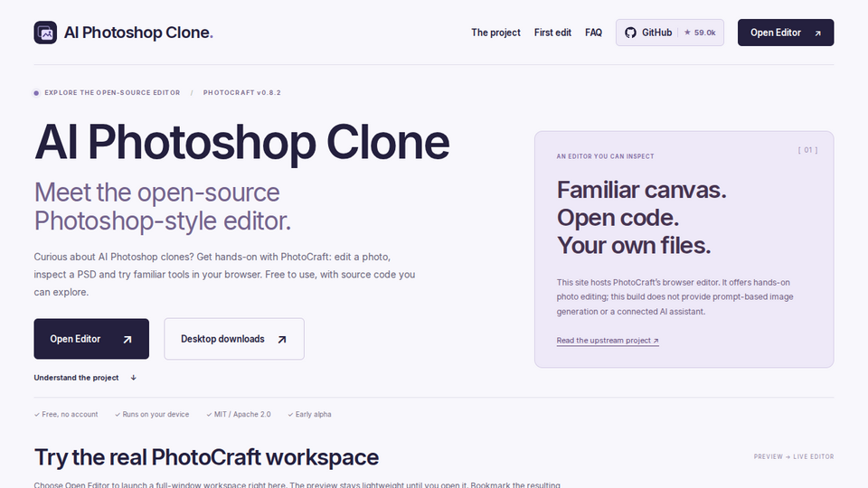Click the MIT / Apache 2.0 text
868x488 pixels.
[242, 415]
